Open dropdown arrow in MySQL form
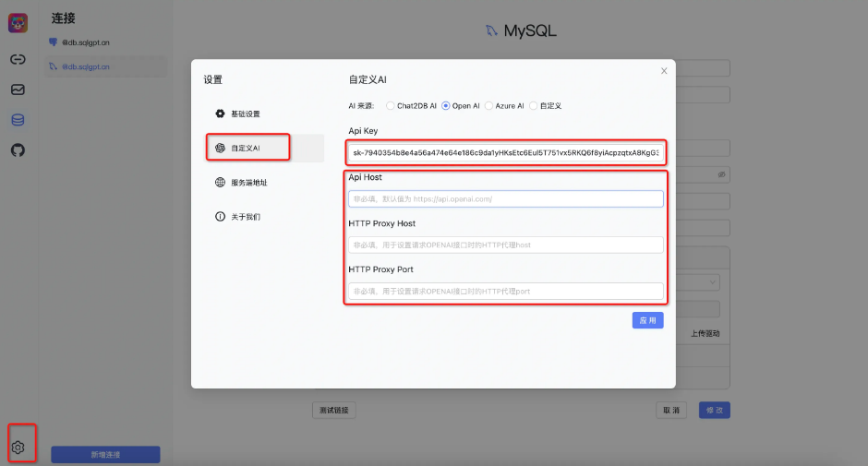Viewport: 868px width, 466px height. (x=713, y=282)
